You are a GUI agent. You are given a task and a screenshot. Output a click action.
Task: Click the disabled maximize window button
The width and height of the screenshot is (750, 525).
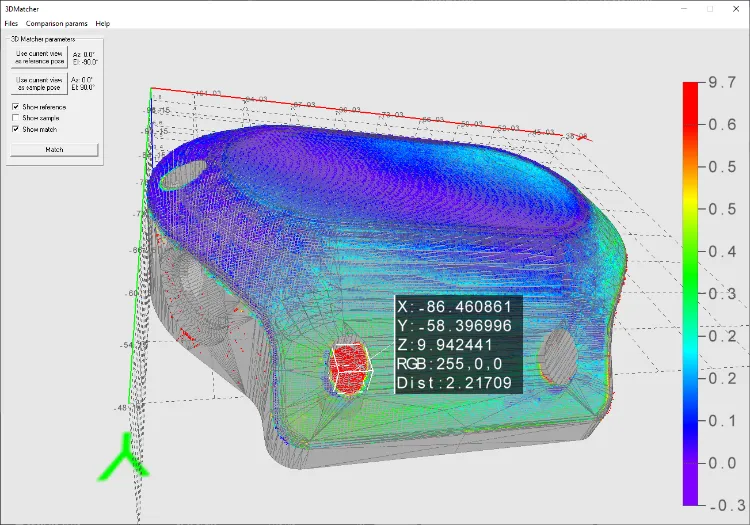[710, 9]
